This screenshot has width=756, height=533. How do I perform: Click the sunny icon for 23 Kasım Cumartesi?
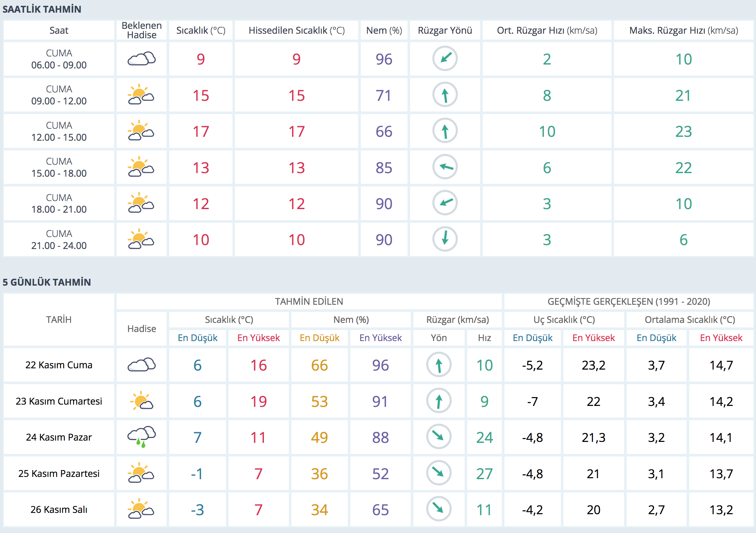(142, 401)
